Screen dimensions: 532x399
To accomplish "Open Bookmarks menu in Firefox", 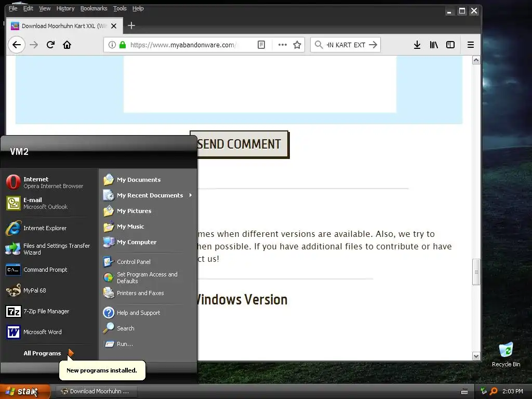I will [94, 8].
